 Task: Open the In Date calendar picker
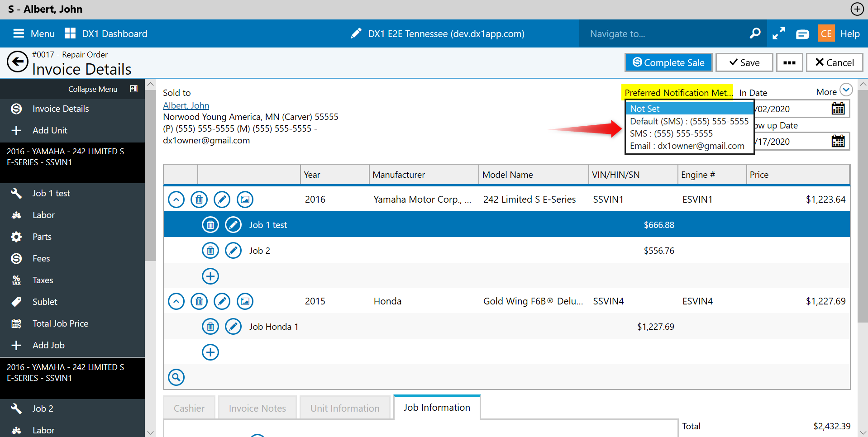point(838,109)
